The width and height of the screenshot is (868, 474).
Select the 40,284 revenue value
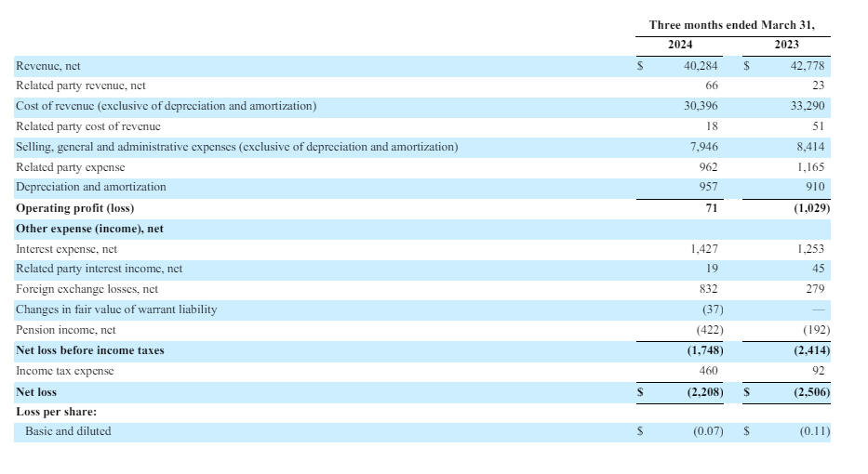click(701, 66)
